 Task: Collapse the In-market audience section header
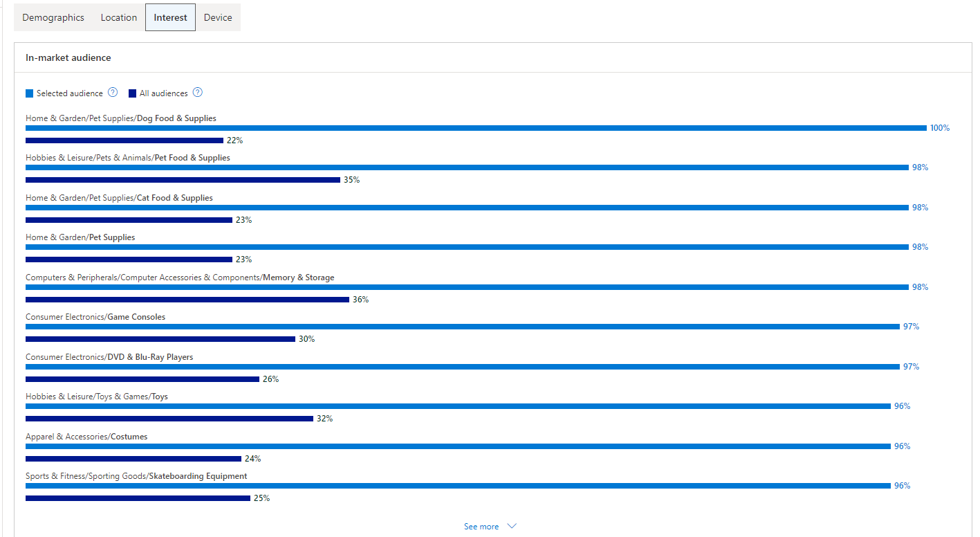coord(68,57)
